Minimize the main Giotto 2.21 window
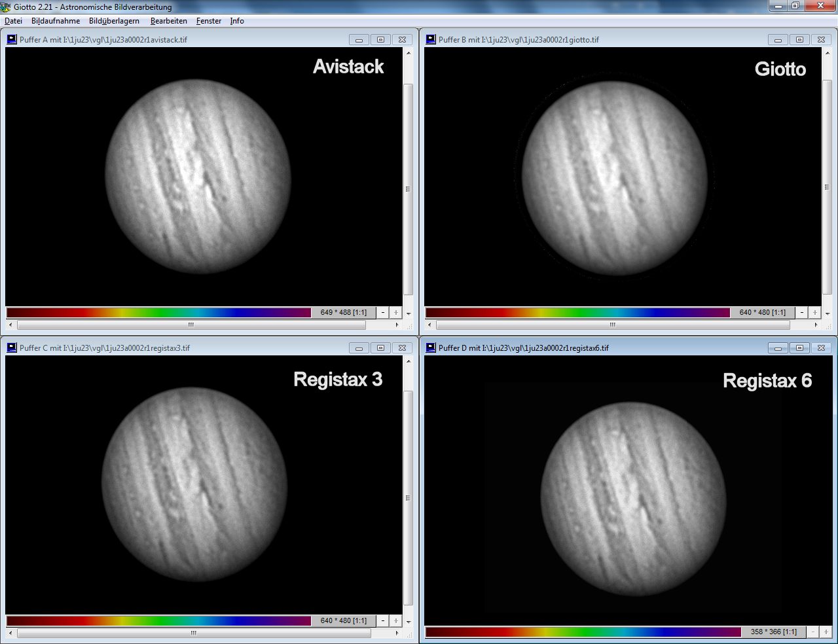This screenshot has width=838, height=644. coord(777,6)
